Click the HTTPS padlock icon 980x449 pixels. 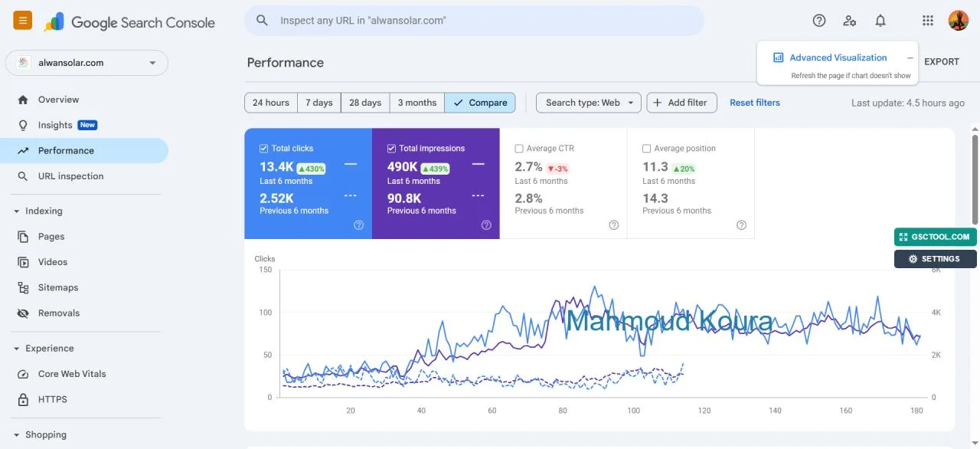(23, 399)
